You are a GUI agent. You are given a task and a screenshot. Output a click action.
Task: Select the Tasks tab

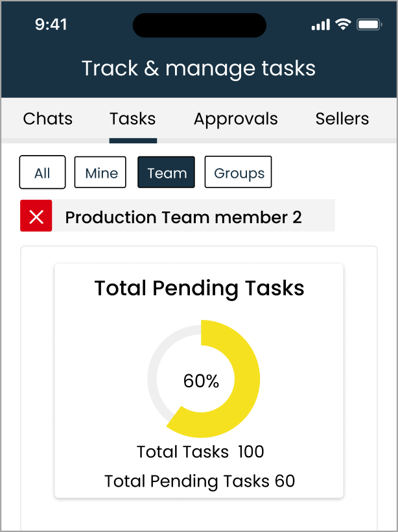[132, 119]
